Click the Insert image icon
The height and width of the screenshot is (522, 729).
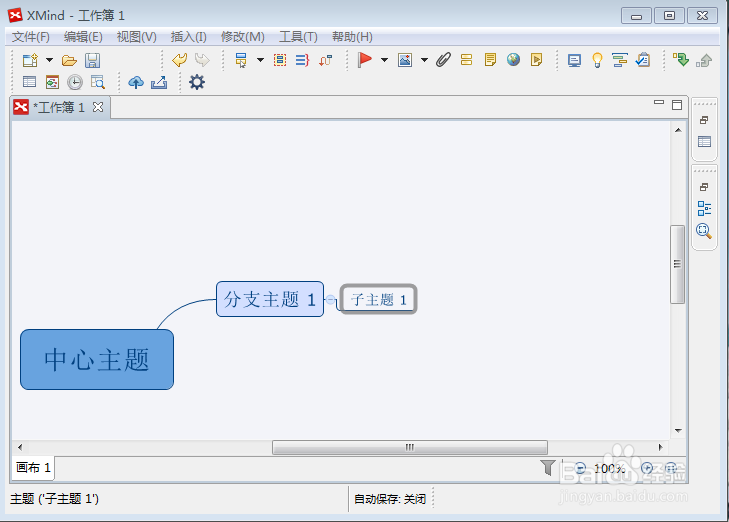click(405, 60)
